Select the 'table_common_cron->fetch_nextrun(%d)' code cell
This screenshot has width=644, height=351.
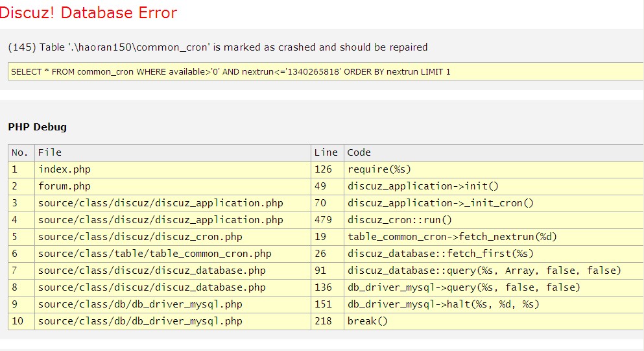(x=494, y=237)
